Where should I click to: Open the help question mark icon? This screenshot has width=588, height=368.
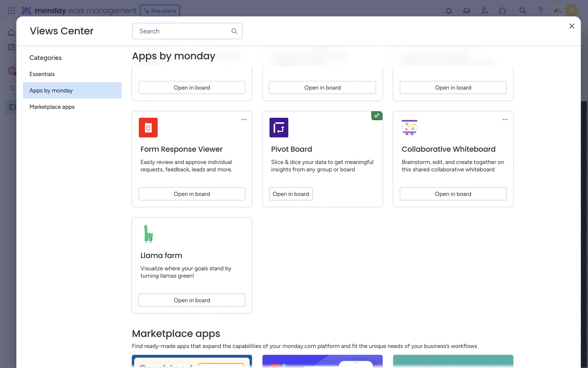[x=541, y=11]
